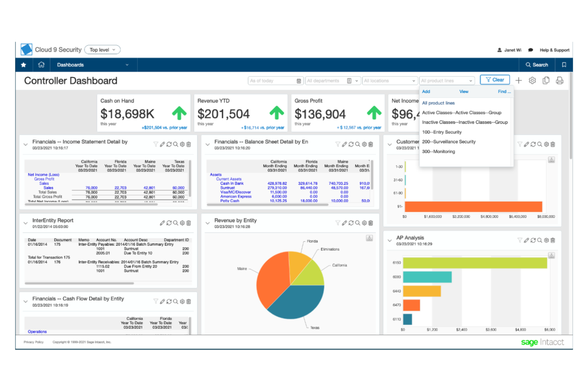Image resolution: width=588 pixels, height=392 pixels.
Task: Open the All departments dropdown
Action: click(x=333, y=81)
